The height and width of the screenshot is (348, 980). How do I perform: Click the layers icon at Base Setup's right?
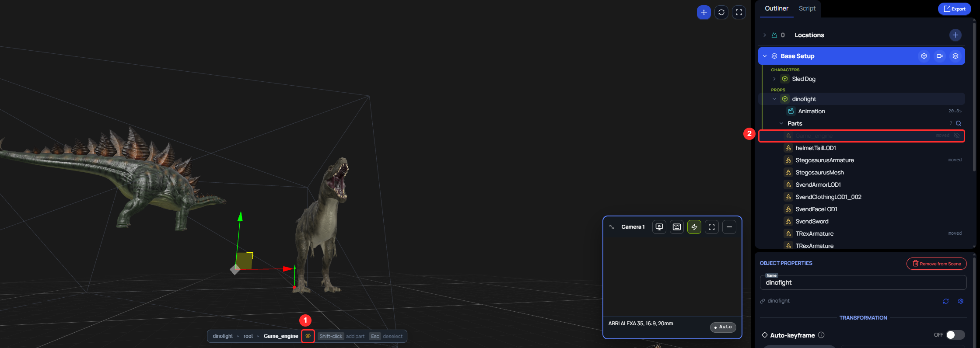(955, 56)
